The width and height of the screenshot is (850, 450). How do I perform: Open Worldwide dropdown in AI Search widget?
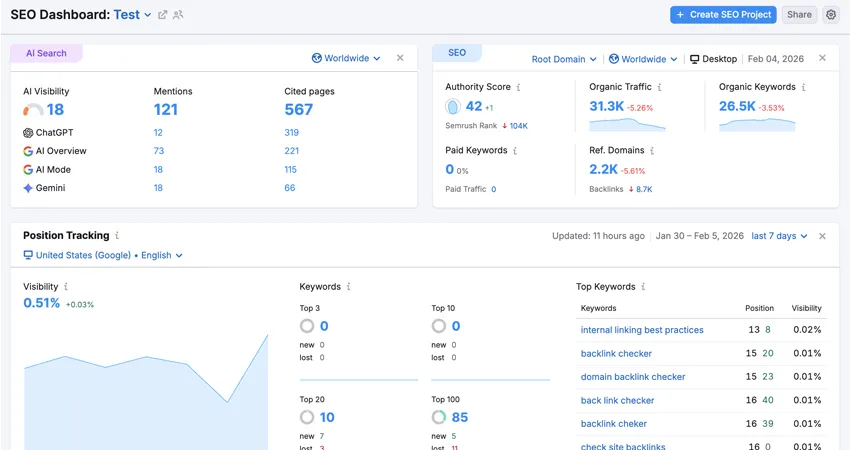(346, 58)
